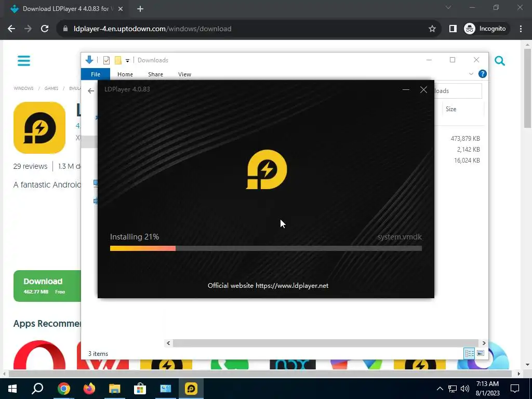
Task: Open Chrome side panel icon
Action: coord(453,29)
